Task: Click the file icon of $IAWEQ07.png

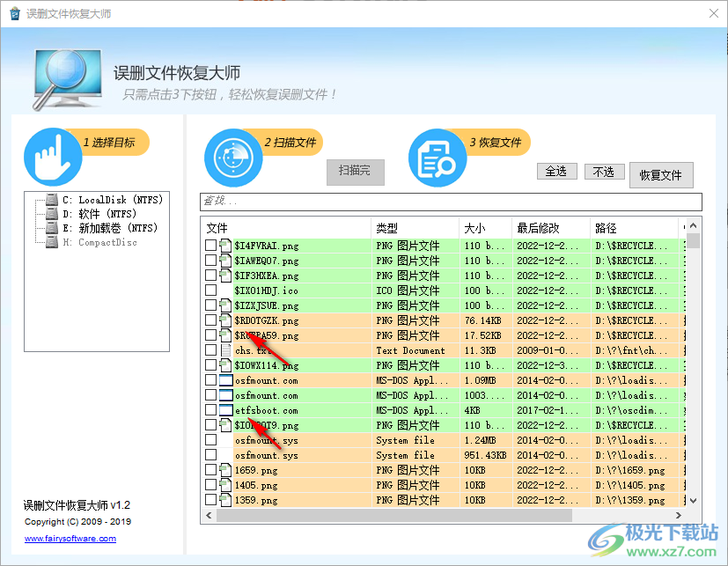Action: point(225,260)
